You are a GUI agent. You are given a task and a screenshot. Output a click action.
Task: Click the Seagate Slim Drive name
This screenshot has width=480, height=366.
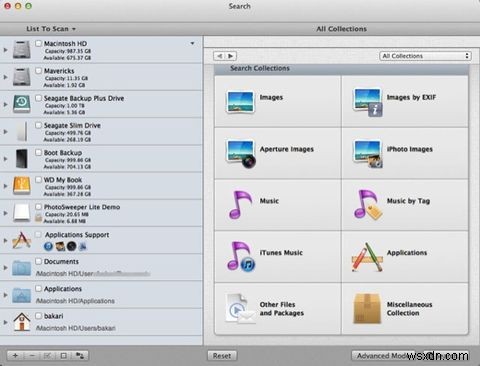tap(72, 125)
